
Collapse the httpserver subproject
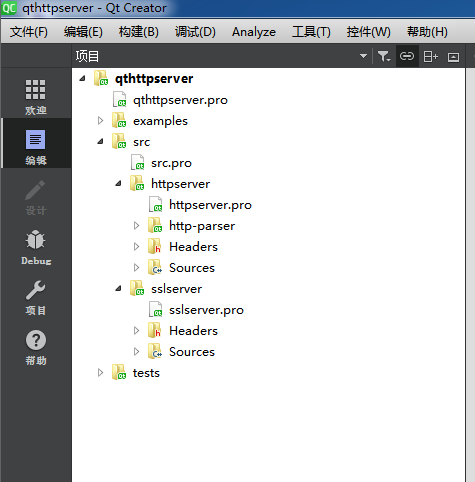click(x=118, y=183)
